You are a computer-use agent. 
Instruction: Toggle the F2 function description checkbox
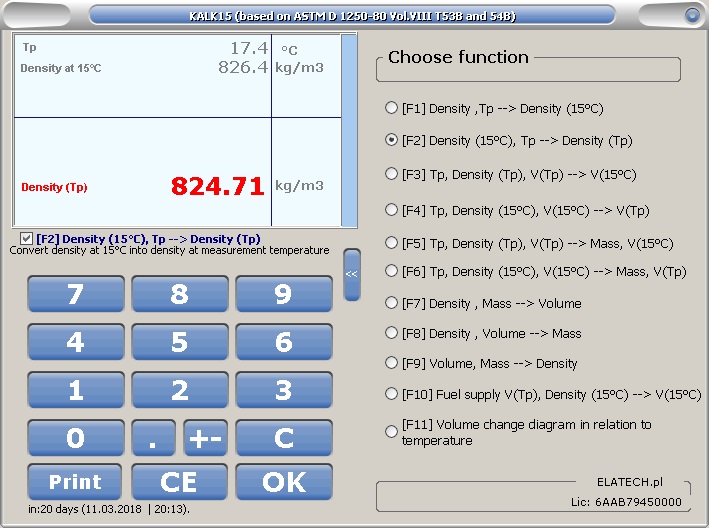click(x=26, y=238)
